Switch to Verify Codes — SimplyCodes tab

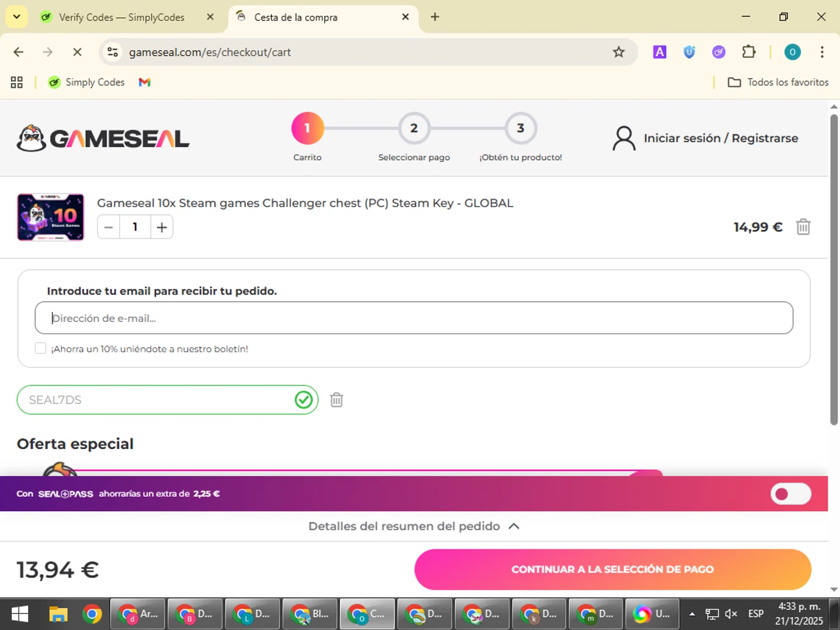(x=122, y=17)
